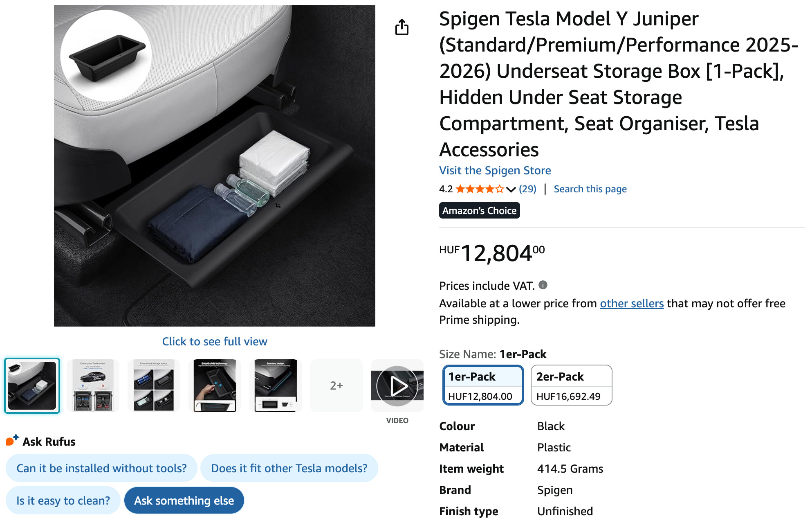
Task: Open the VAT info icon
Action: tap(543, 285)
